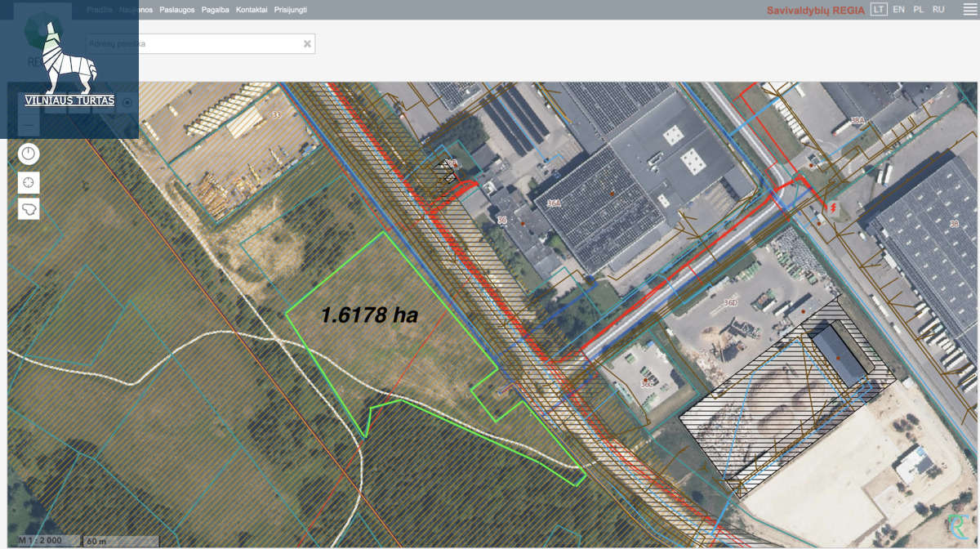Viewport: 980px width, 549px height.
Task: Click the building label 36A on the map
Action: point(555,203)
